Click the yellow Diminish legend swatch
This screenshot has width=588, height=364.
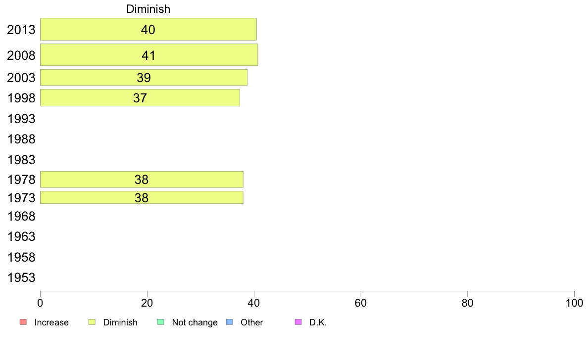[x=92, y=322]
